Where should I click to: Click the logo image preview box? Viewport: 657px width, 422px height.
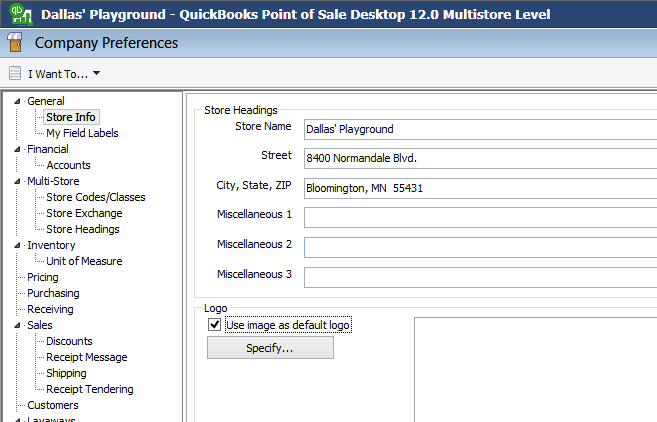pyautogui.click(x=535, y=370)
